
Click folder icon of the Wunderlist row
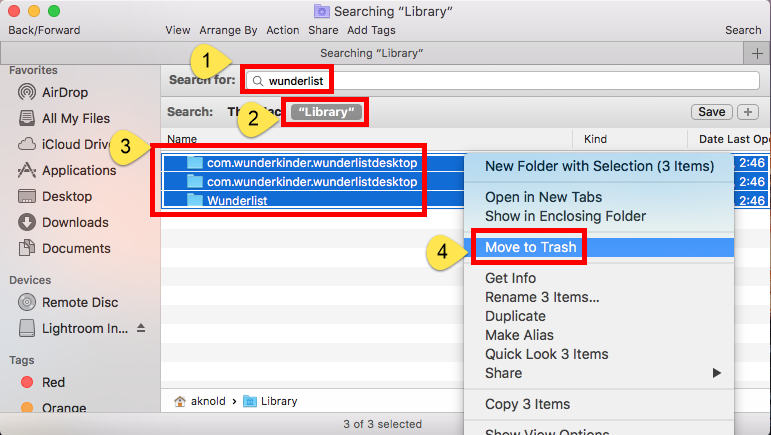[195, 200]
